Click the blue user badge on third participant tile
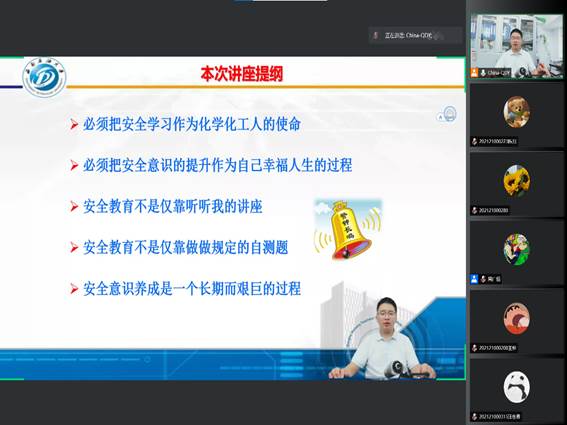Image resolution: width=567 pixels, height=425 pixels. [x=474, y=279]
